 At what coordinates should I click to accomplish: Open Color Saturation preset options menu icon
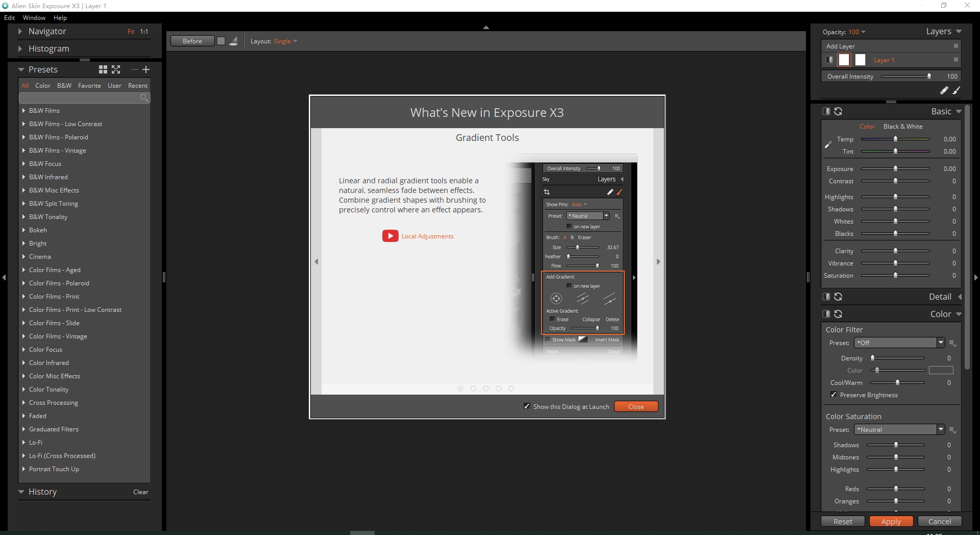tap(952, 430)
